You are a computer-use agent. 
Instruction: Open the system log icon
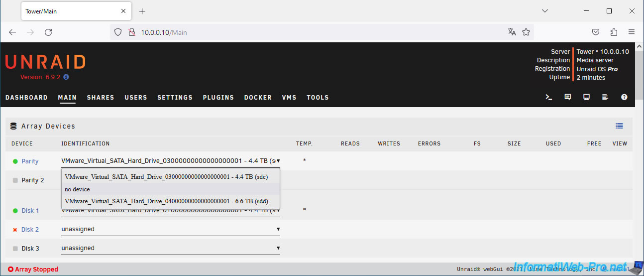click(x=605, y=98)
